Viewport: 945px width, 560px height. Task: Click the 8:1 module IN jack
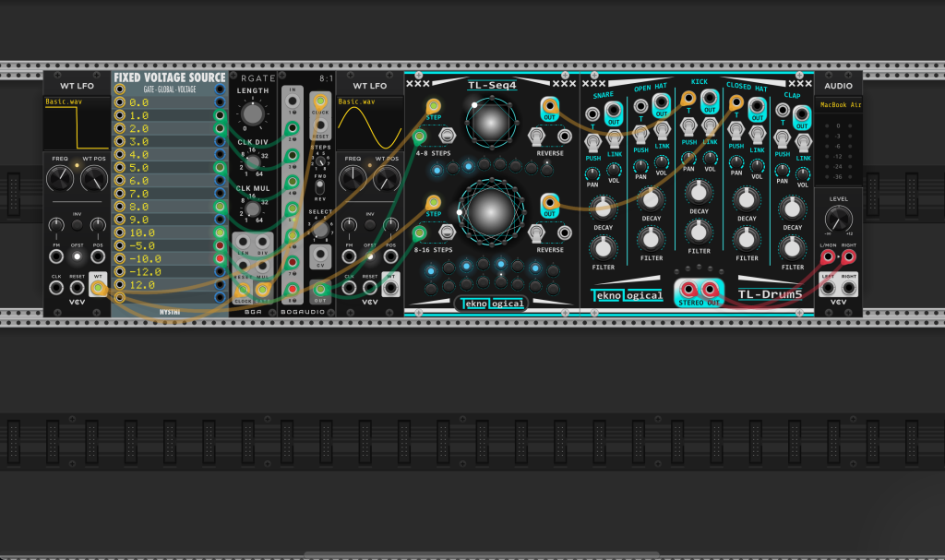point(293,101)
